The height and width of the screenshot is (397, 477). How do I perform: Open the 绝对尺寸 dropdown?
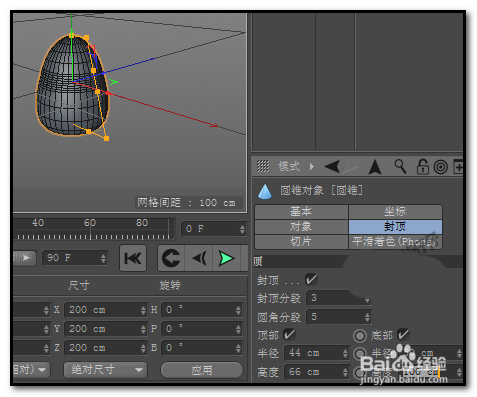105,370
